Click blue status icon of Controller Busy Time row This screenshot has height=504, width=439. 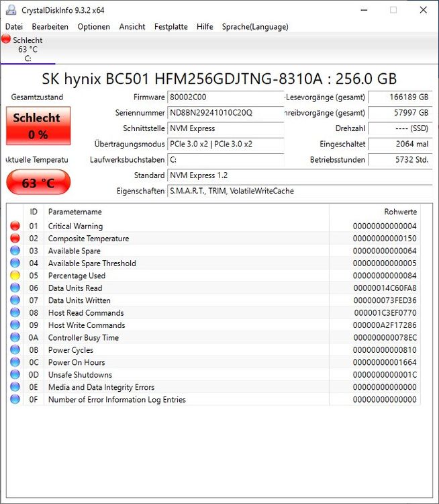click(x=15, y=337)
